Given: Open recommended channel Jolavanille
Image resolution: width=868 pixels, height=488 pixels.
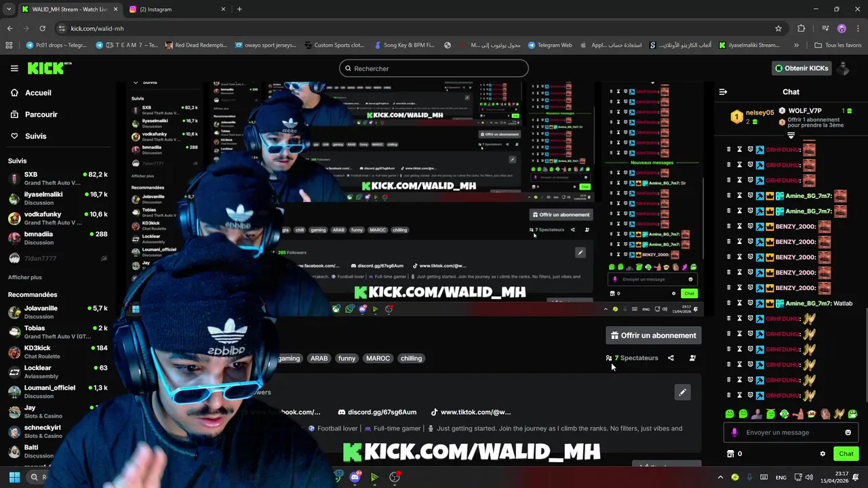Looking at the screenshot, I should point(58,312).
